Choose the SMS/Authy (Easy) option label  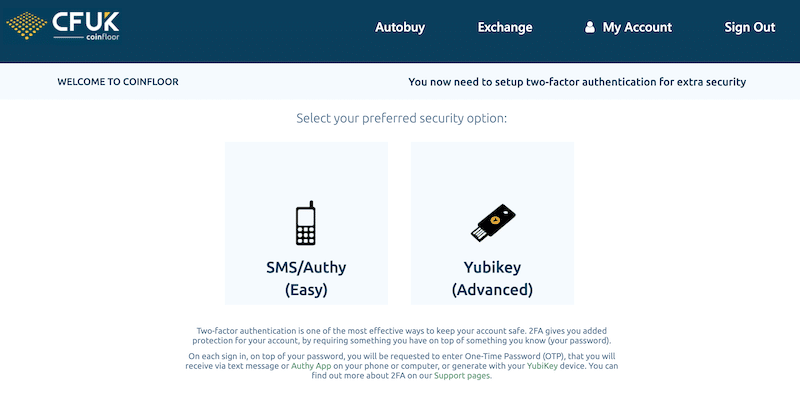(306, 279)
